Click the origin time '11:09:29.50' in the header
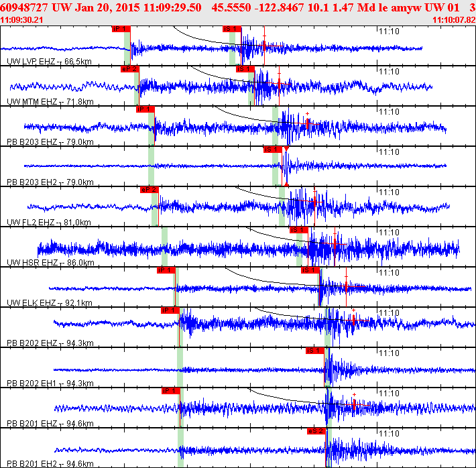This screenshot has width=476, height=468. [172, 7]
